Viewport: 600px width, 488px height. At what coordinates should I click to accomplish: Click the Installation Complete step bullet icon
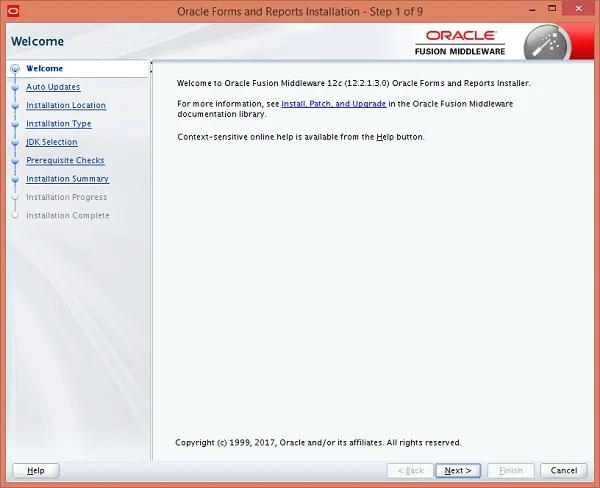15,215
